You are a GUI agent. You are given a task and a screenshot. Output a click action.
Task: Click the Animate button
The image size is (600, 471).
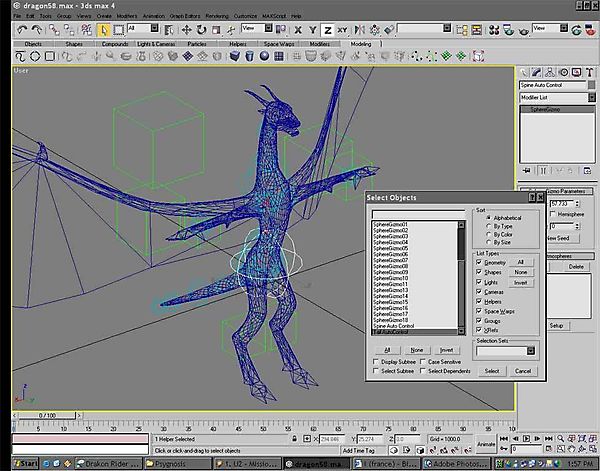[486, 444]
